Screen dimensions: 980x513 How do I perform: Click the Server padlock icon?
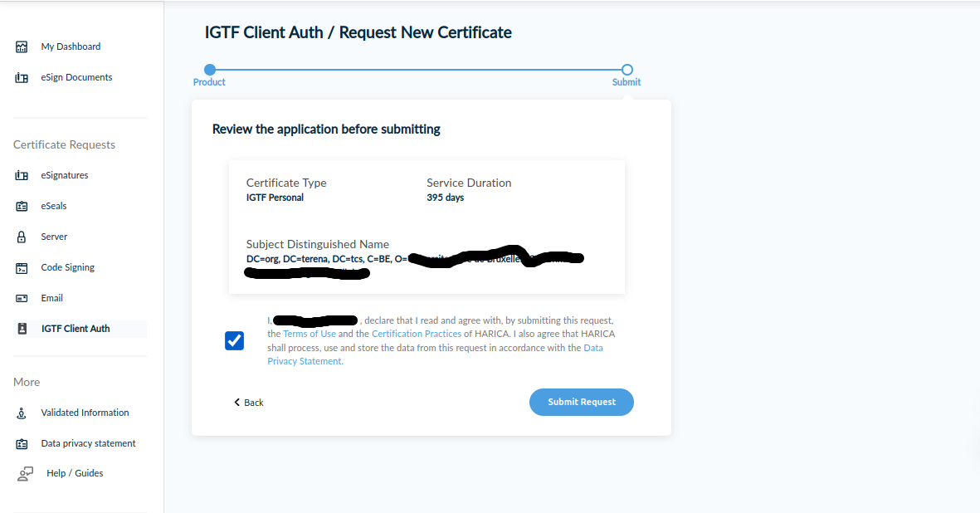click(x=22, y=237)
